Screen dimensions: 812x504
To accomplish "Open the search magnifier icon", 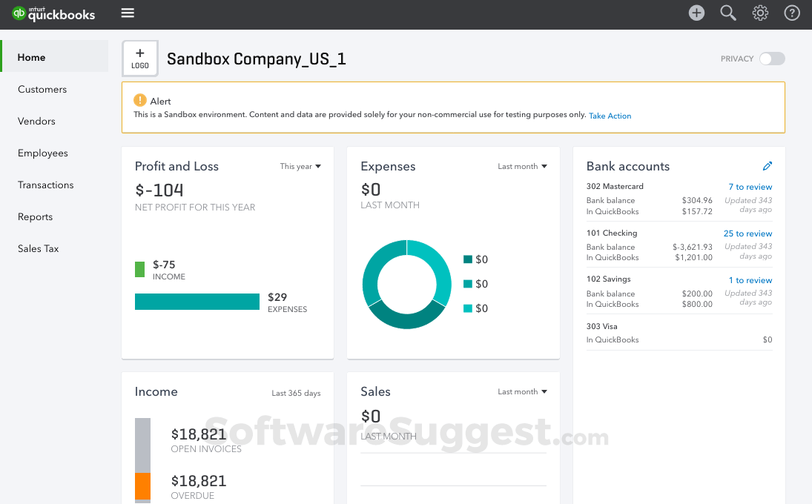I will (728, 13).
